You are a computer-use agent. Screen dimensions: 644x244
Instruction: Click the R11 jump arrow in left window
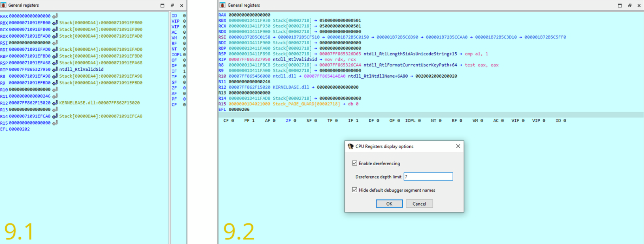[55, 96]
